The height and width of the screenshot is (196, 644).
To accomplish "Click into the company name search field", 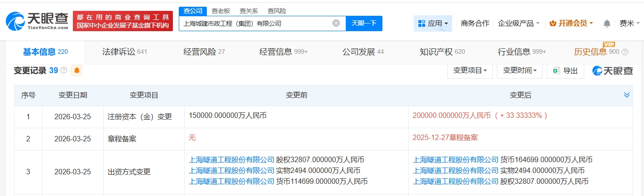I will pos(256,23).
